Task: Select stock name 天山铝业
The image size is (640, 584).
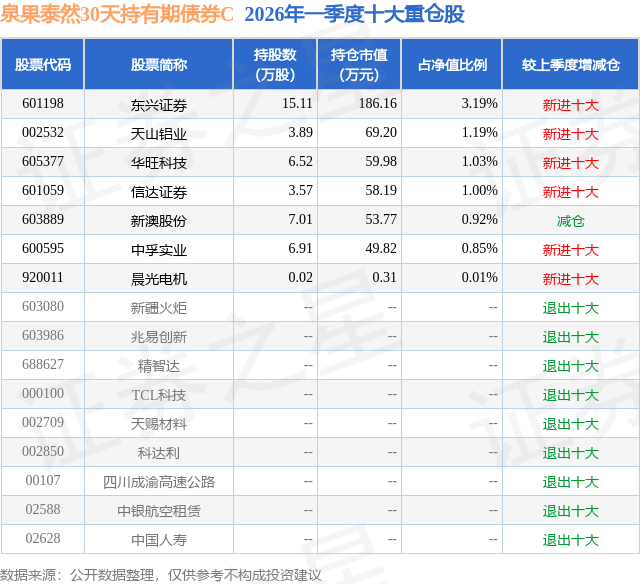Action: coord(159,134)
